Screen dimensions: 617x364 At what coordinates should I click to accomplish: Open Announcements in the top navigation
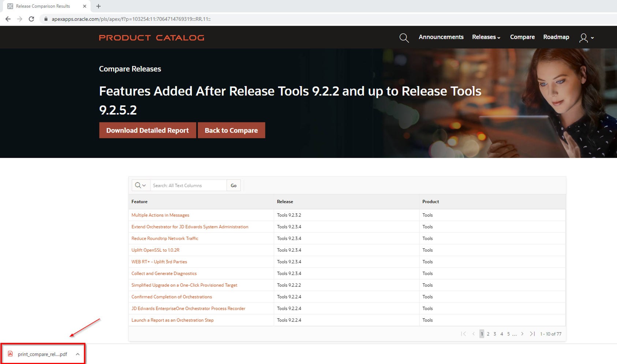click(x=441, y=37)
